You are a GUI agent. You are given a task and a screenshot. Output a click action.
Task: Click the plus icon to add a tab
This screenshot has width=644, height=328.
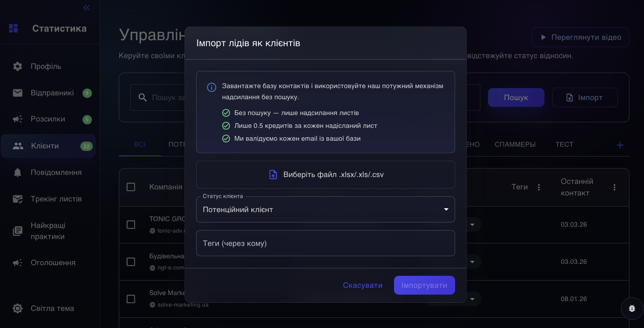[x=620, y=145]
